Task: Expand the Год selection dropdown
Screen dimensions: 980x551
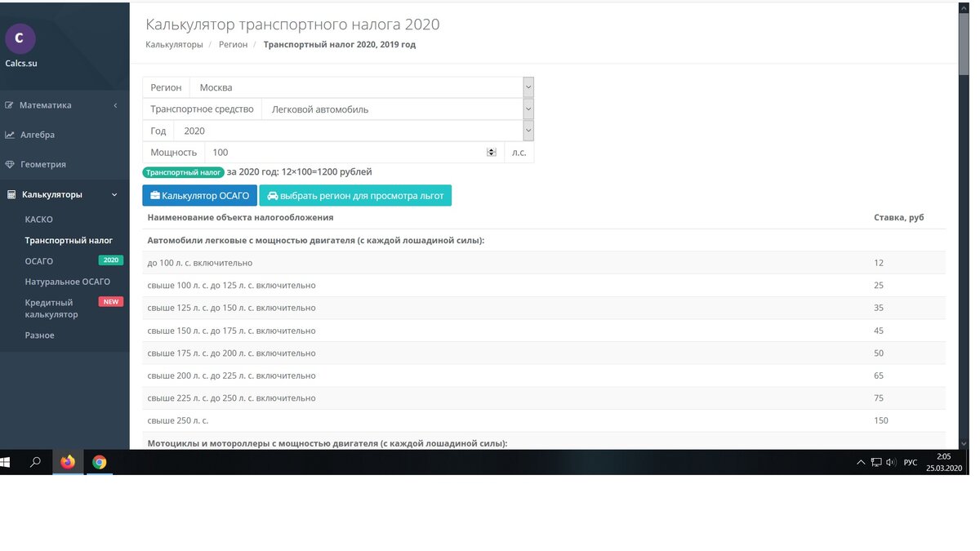Action: point(528,131)
